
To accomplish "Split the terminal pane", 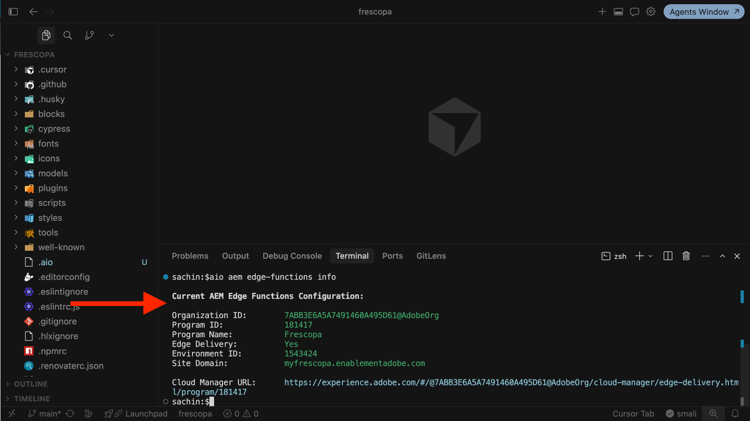I will (668, 256).
